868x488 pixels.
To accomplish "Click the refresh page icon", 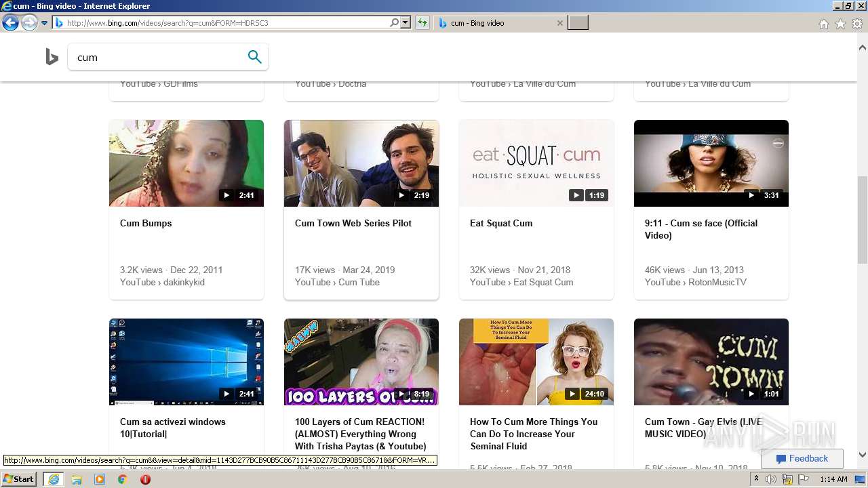I will 422,23.
